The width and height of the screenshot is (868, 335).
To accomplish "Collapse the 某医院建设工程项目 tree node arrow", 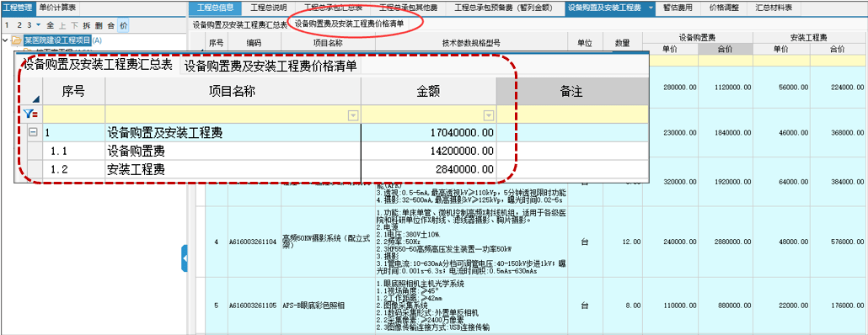I will (6, 40).
